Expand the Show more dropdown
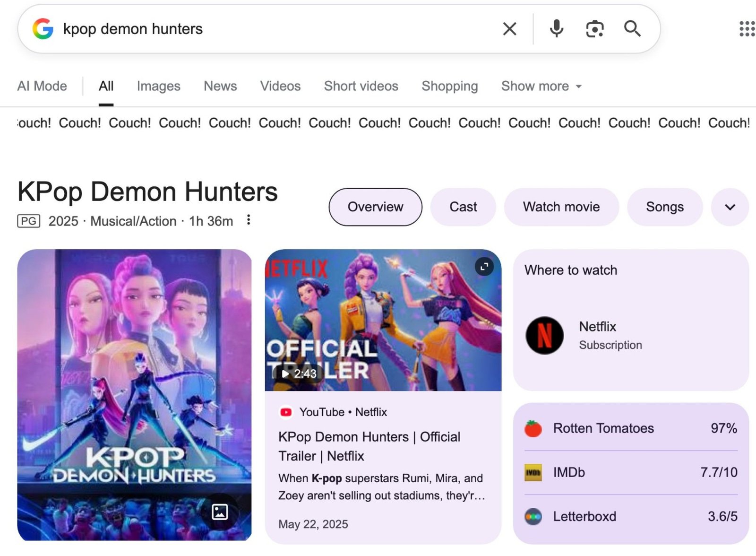The height and width of the screenshot is (556, 756). tap(541, 86)
